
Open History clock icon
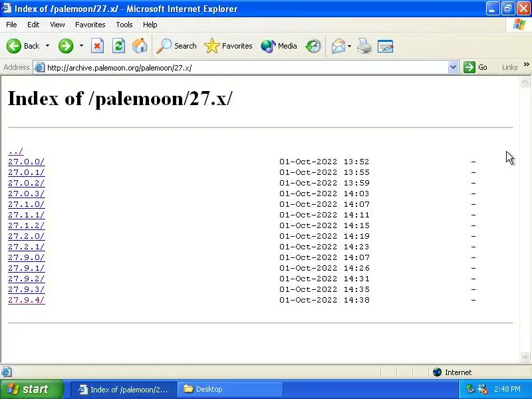313,46
